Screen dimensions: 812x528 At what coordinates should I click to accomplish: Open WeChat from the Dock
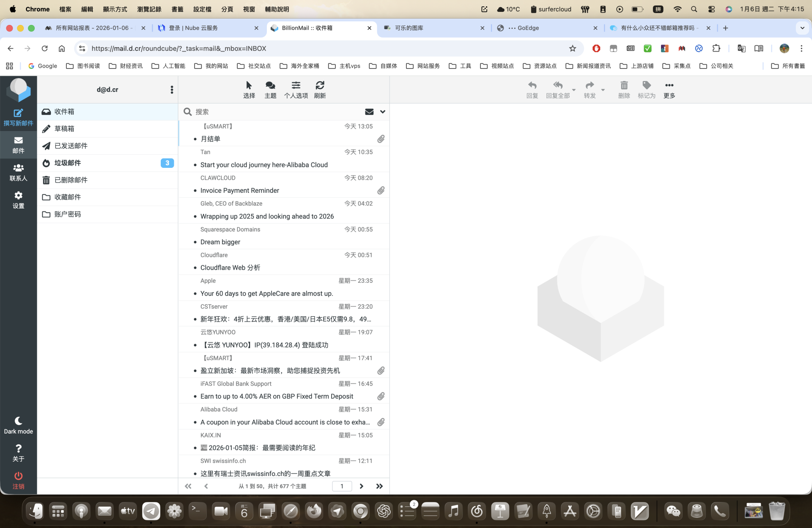click(x=673, y=511)
